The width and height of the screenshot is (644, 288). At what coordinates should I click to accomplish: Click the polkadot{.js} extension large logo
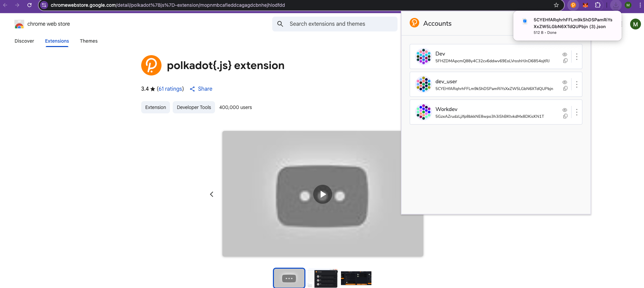tap(151, 65)
